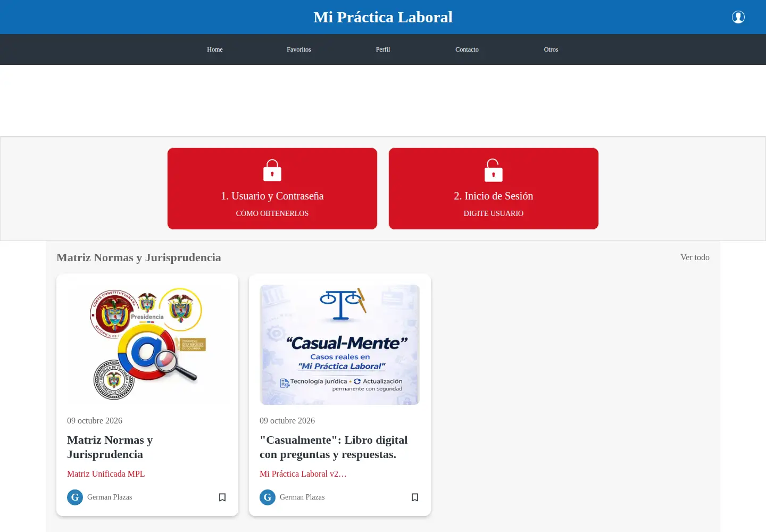
Task: Select the Contacto menu item
Action: [467, 49]
